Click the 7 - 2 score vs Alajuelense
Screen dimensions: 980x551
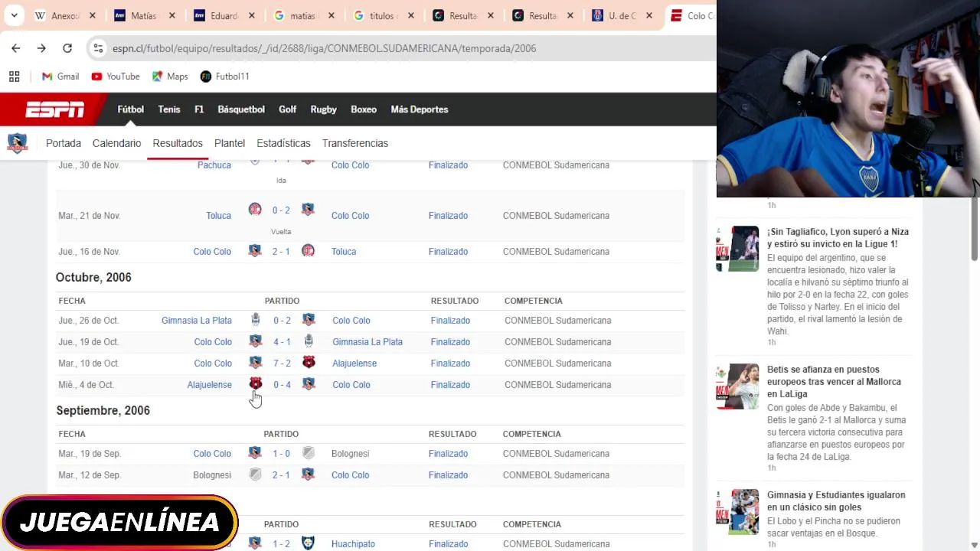(x=282, y=364)
